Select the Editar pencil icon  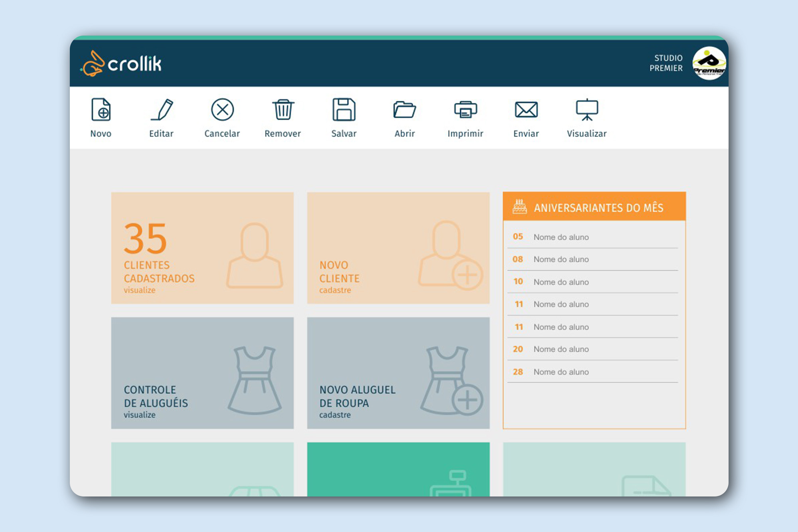click(162, 109)
